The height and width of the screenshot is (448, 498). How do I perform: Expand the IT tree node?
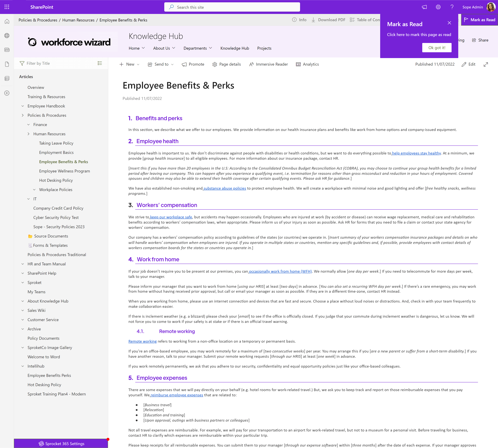pos(29,199)
